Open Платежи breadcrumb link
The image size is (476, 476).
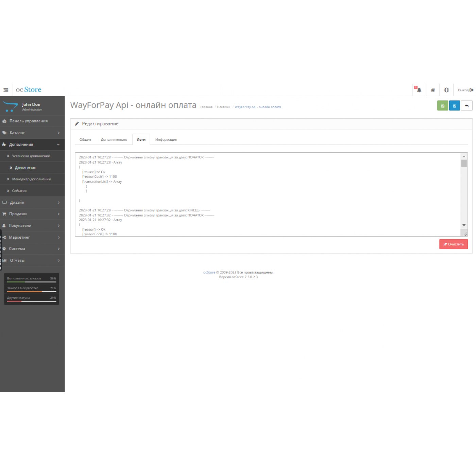223,107
